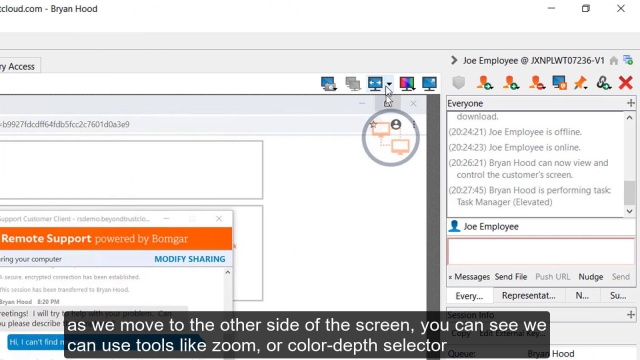Click the chat log scroll up arrow
Viewport: 640px width, 360px height.
pyautogui.click(x=629, y=118)
